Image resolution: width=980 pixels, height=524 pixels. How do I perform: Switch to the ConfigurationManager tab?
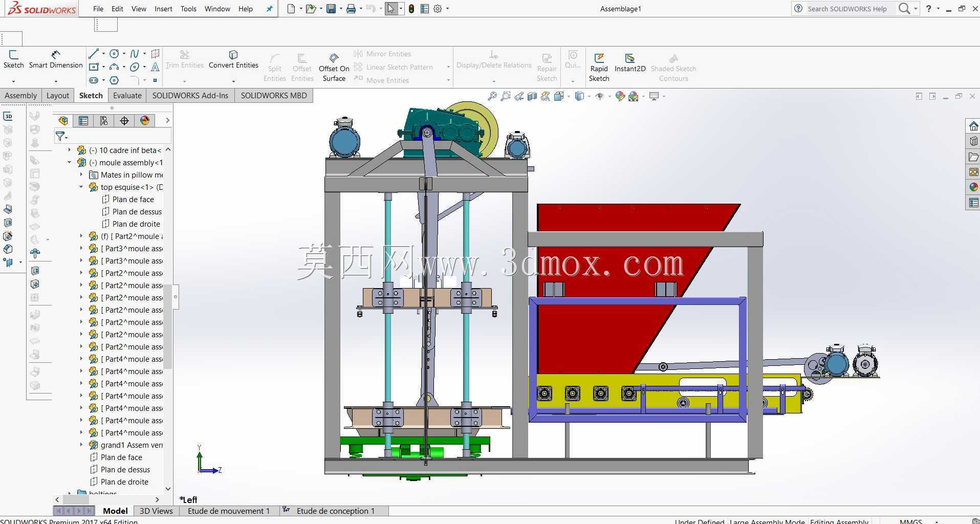click(104, 121)
